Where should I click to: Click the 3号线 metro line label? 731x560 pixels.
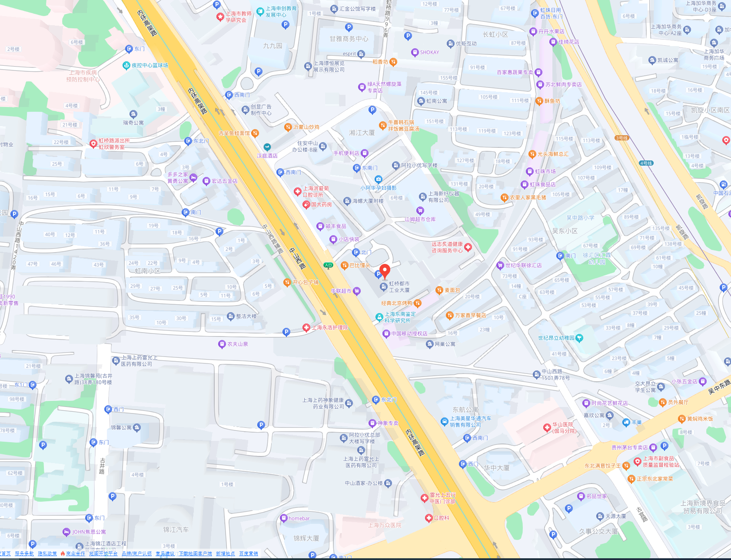(621, 138)
